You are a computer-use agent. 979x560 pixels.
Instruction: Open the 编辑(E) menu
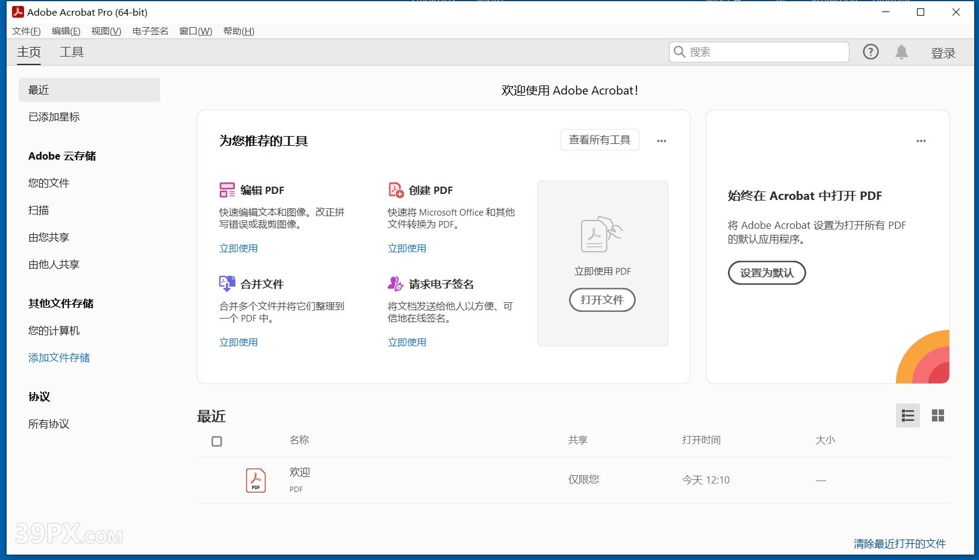pyautogui.click(x=66, y=31)
